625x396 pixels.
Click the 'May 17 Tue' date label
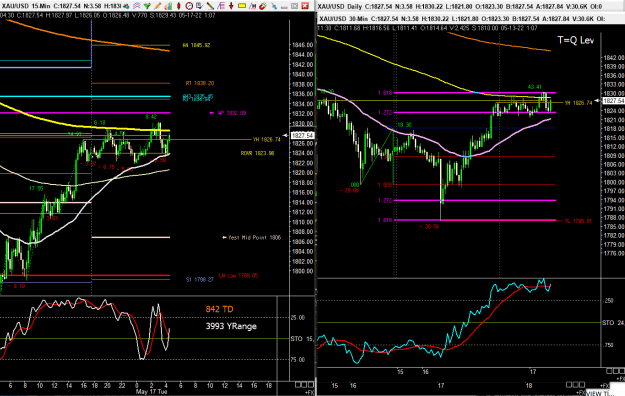tap(151, 392)
